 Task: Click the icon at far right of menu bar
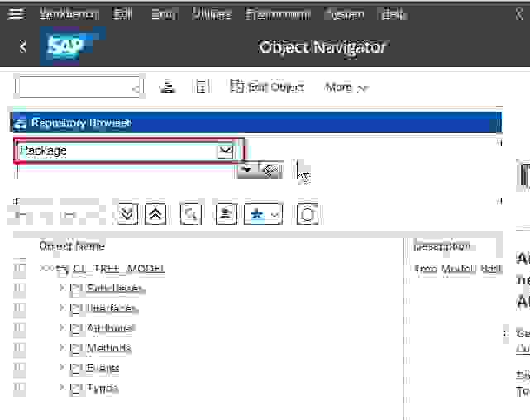pyautogui.click(x=519, y=14)
